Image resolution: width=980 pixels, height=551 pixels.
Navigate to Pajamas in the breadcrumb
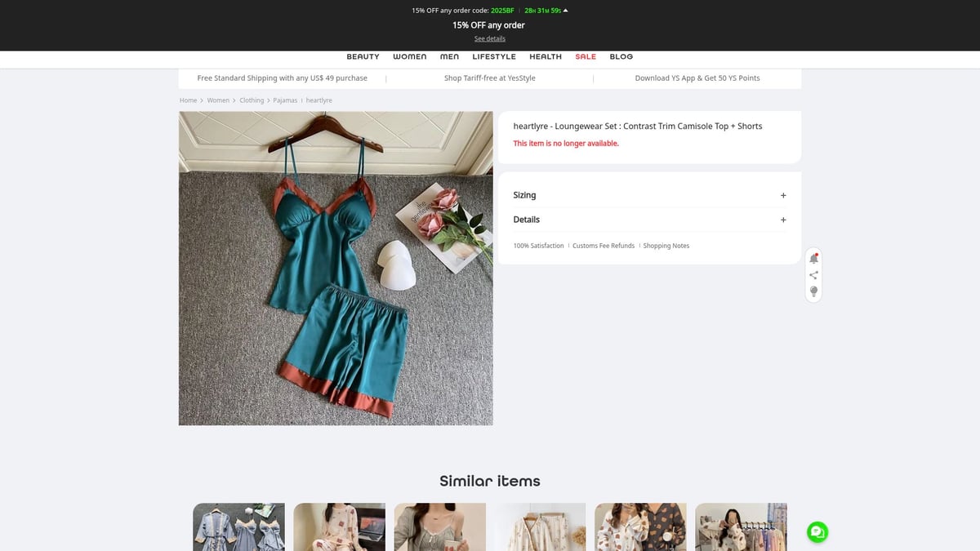pos(285,100)
